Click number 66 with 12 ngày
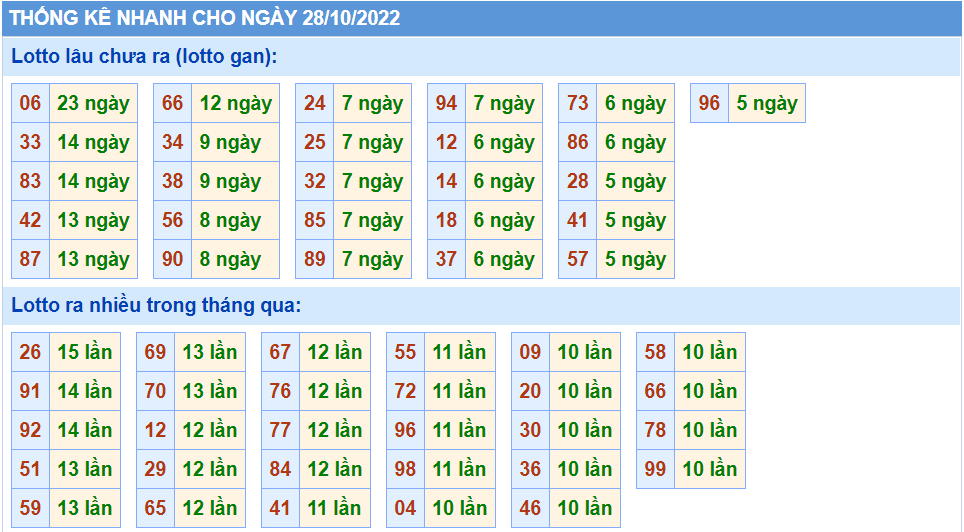The width and height of the screenshot is (964, 532). (x=173, y=103)
